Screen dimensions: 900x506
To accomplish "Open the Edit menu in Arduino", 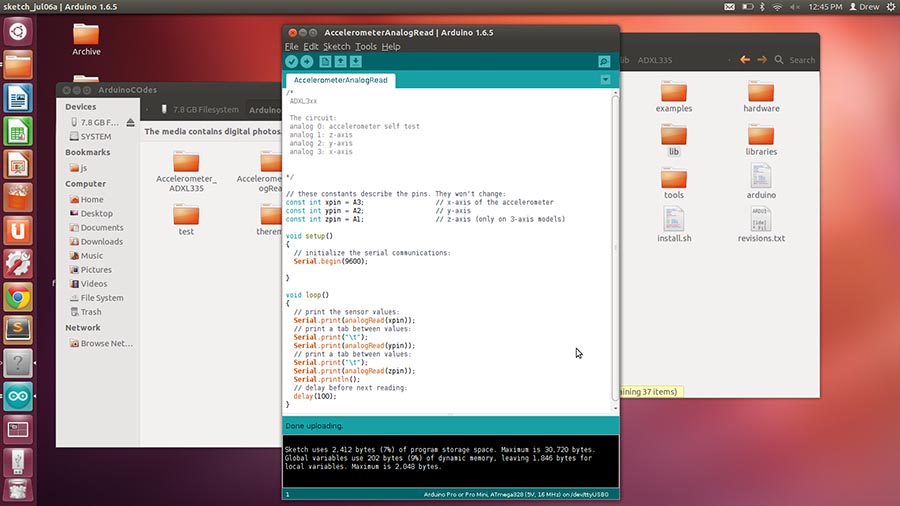I will (311, 46).
